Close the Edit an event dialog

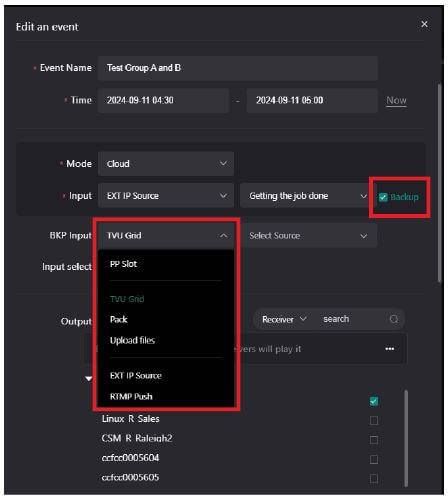click(424, 24)
